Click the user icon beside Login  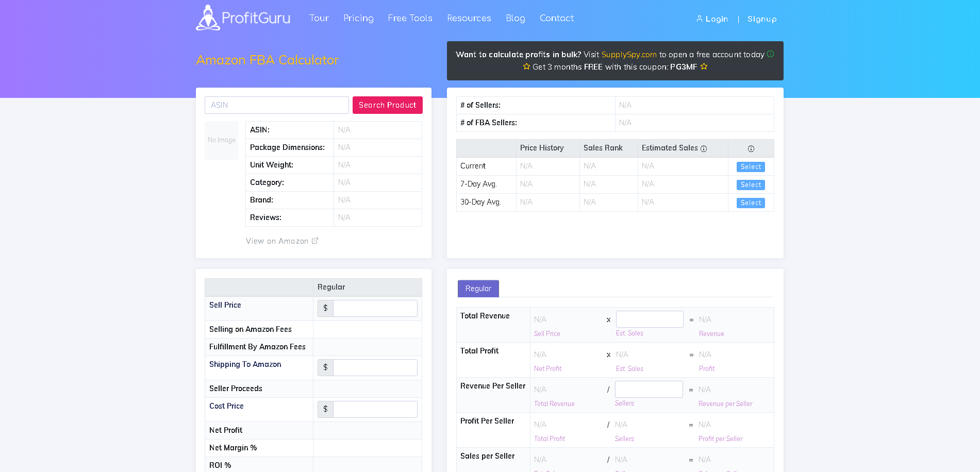click(x=700, y=19)
